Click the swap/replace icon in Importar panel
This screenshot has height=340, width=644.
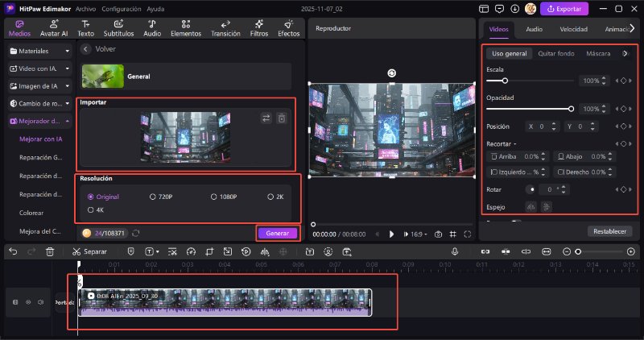[266, 118]
